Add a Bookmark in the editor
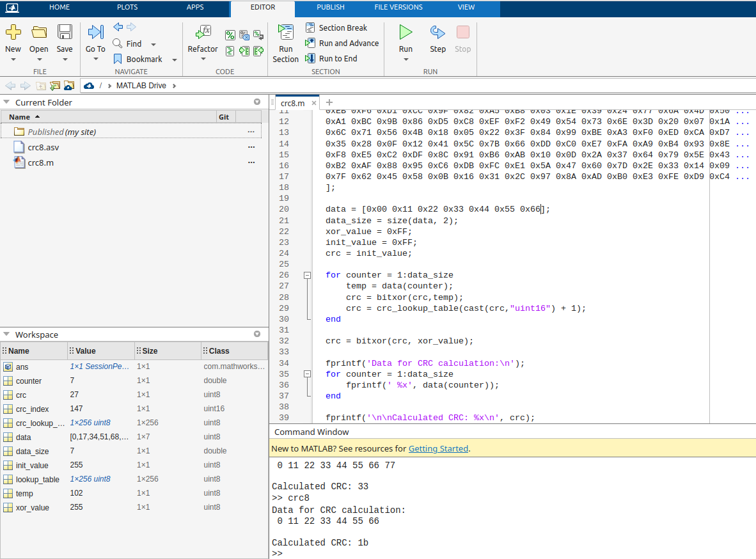756x559 pixels. pos(139,59)
